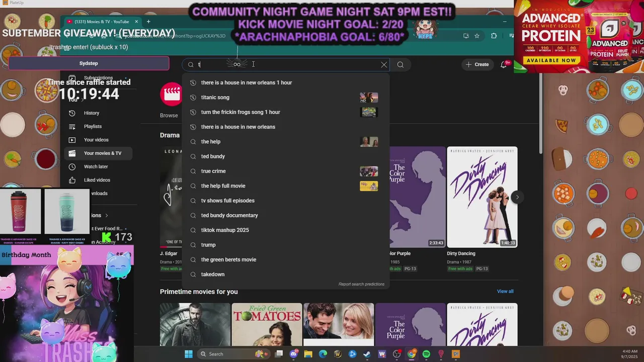Choose 'tiktok mashup 2025' suggestion
The image size is (644, 362).
(286, 230)
